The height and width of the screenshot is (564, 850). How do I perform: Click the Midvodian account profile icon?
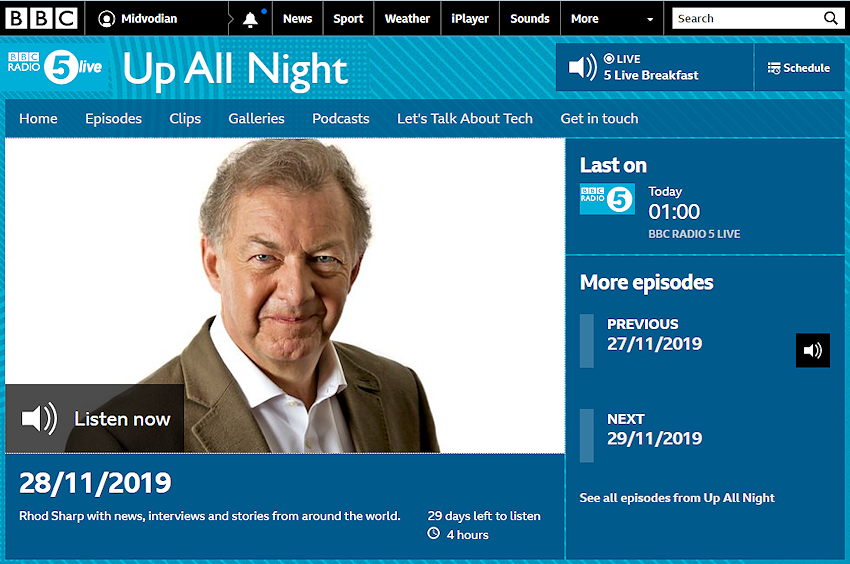click(106, 19)
